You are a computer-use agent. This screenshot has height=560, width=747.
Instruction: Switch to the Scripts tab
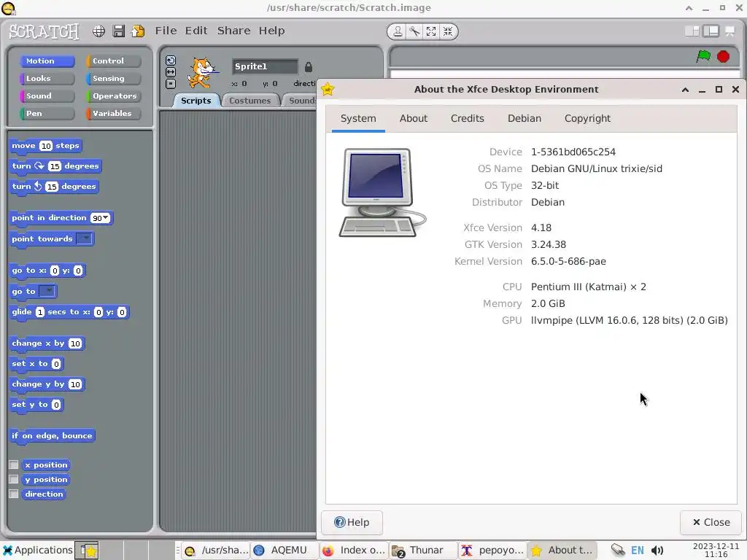coord(196,101)
